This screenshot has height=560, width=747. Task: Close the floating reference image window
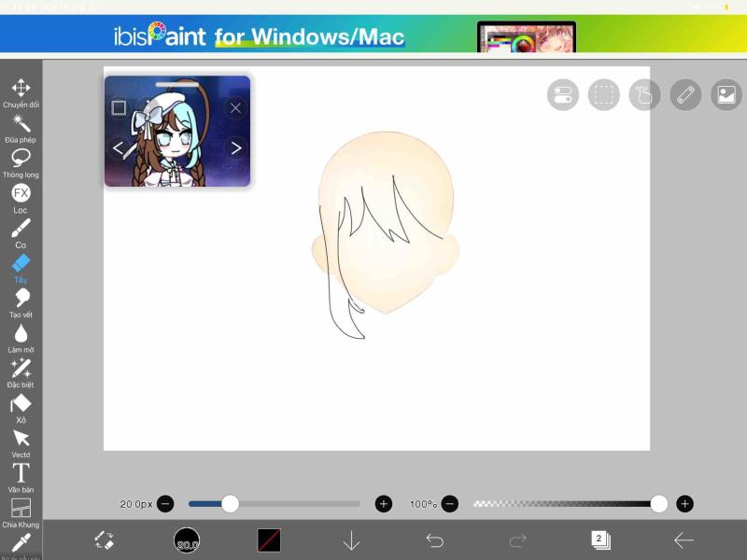pos(236,107)
